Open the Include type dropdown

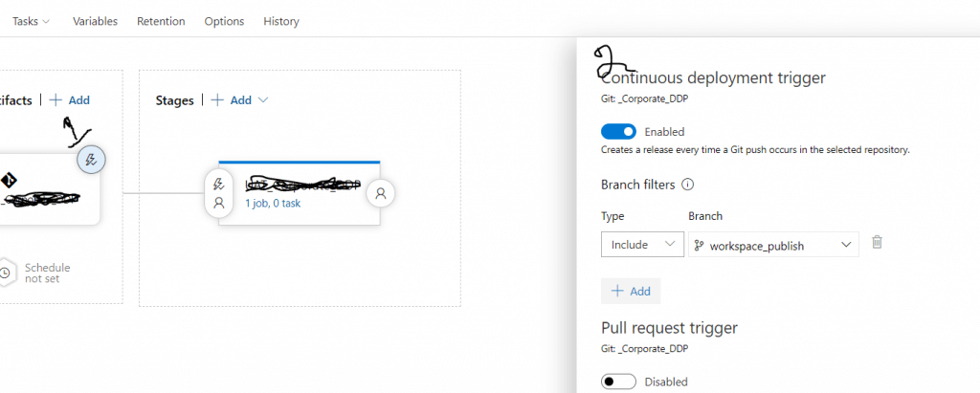[642, 245]
